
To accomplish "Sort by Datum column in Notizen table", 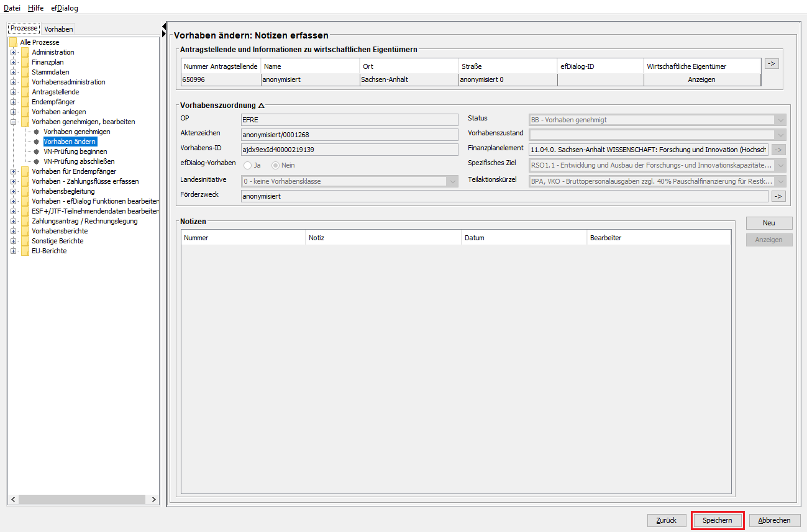I will (x=524, y=238).
